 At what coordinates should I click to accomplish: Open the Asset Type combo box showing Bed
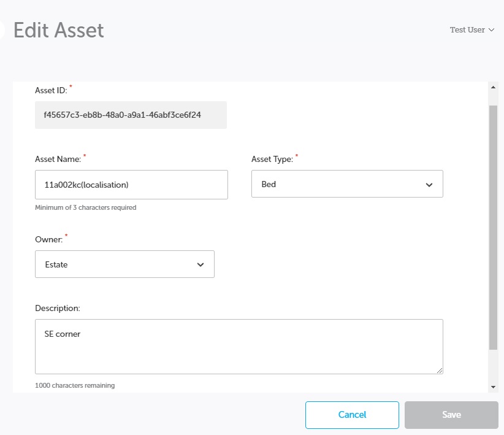[x=347, y=183]
